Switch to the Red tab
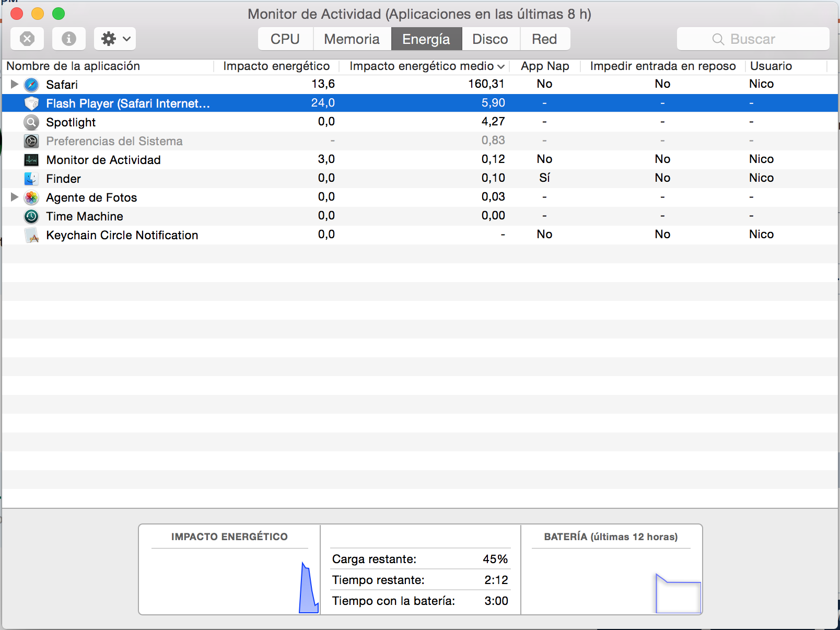 [544, 39]
